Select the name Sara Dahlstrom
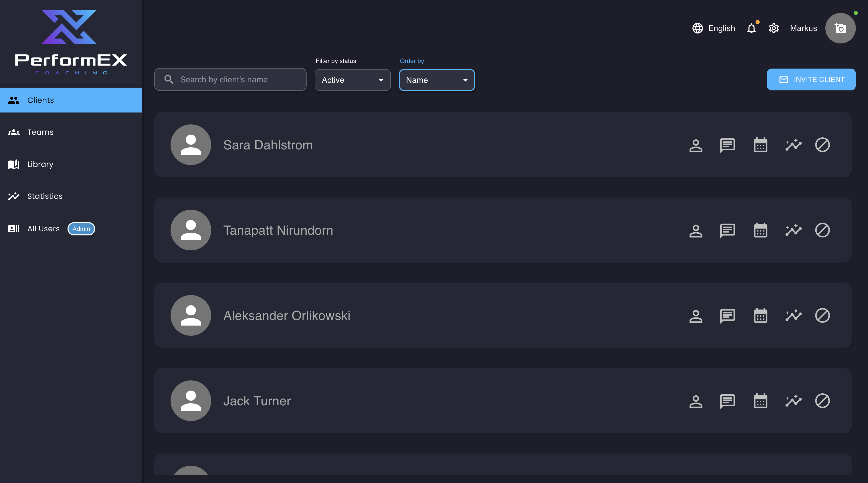 point(268,145)
